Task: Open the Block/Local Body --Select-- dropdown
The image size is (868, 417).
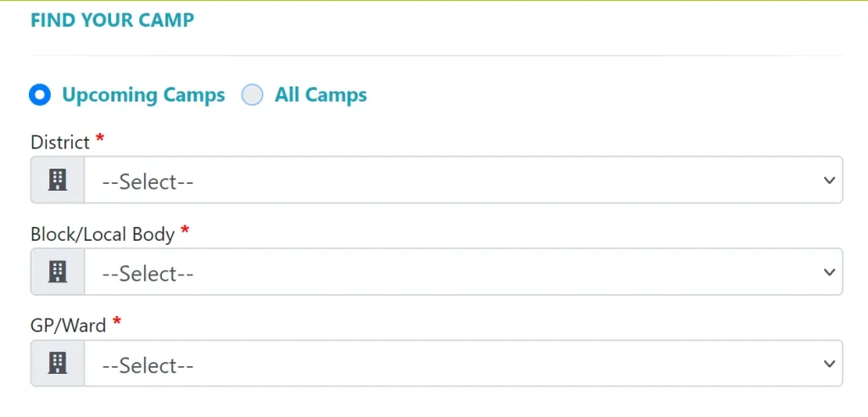Action: point(464,272)
